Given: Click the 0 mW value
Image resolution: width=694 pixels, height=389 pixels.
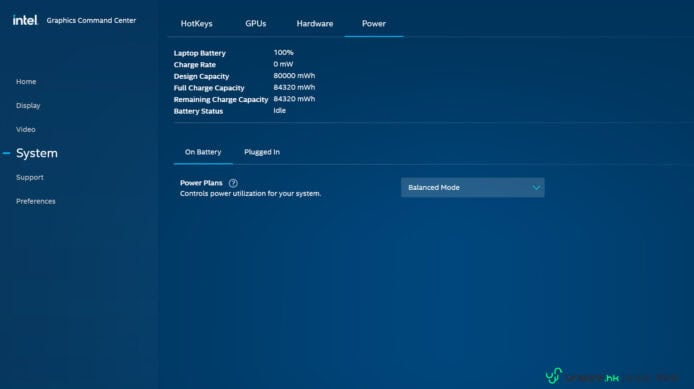Looking at the screenshot, I should point(283,64).
